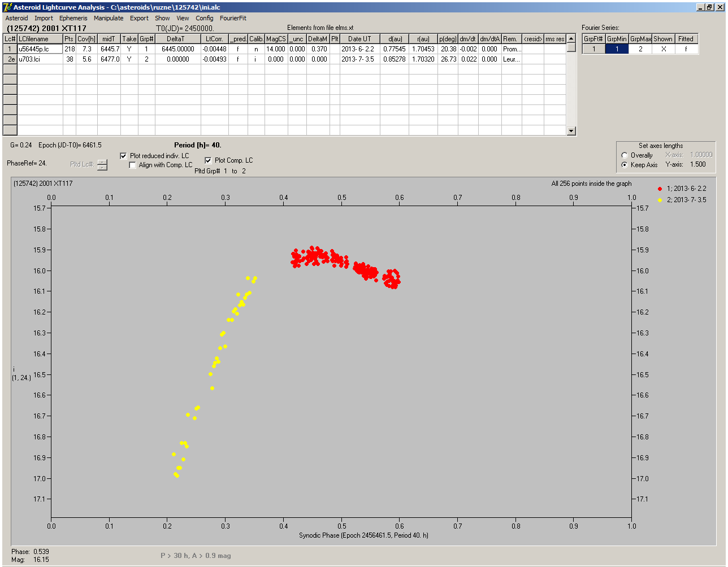728x567 pixels.
Task: Click the DeltaT cell 6445.00000
Action: point(176,49)
